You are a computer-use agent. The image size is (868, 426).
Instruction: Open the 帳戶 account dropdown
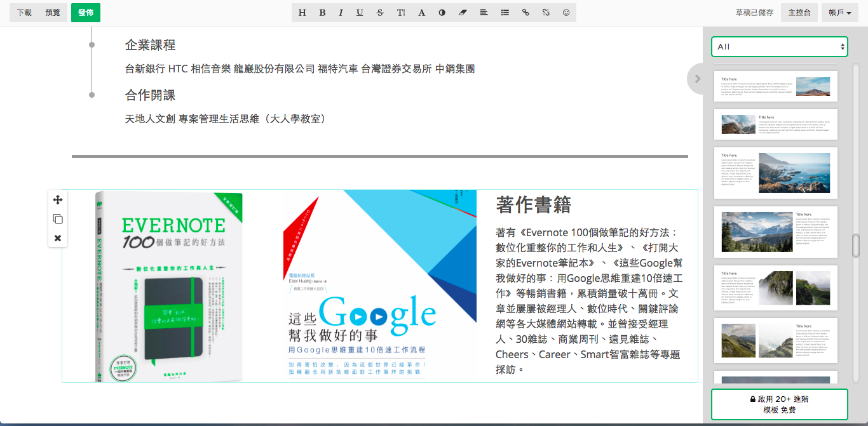(x=840, y=13)
